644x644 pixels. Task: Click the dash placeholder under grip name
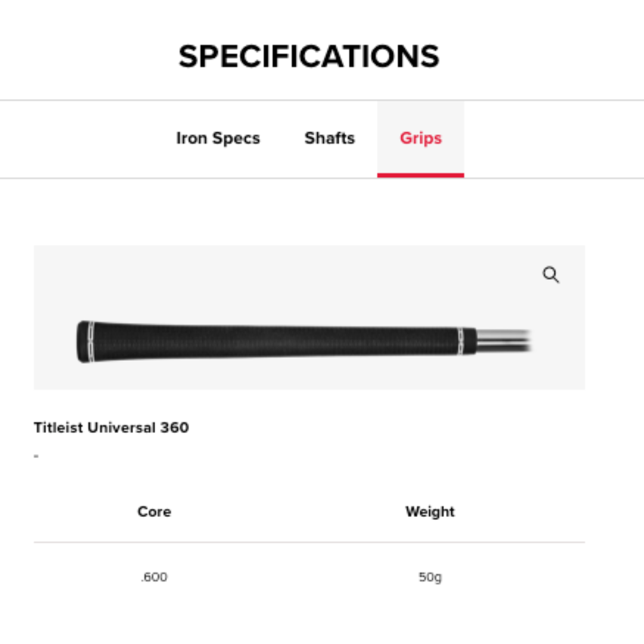(x=36, y=456)
